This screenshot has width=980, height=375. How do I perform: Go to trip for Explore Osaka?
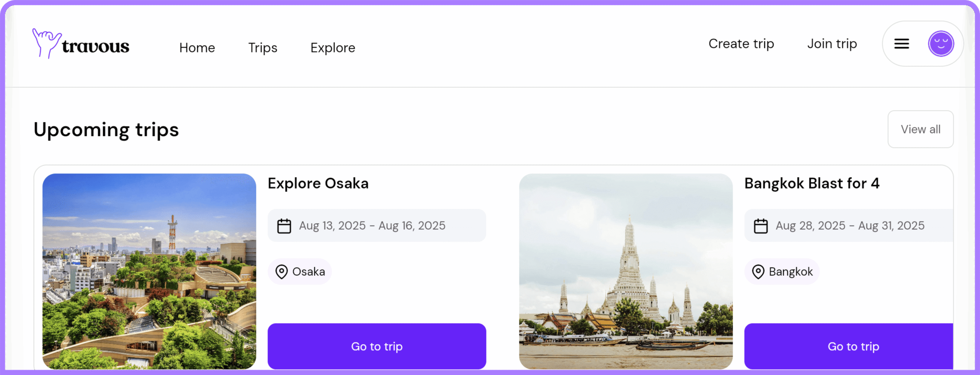[377, 346]
